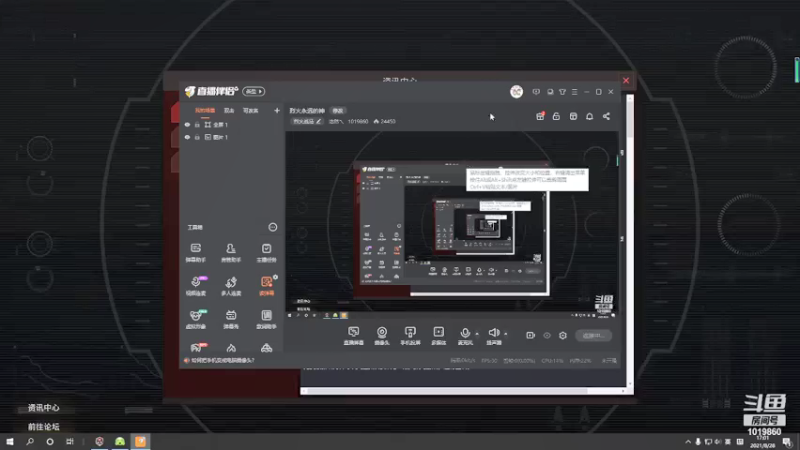Viewport: 800px width, 450px height.
Task: Select the 全屏 1 source row
Action: [232, 124]
